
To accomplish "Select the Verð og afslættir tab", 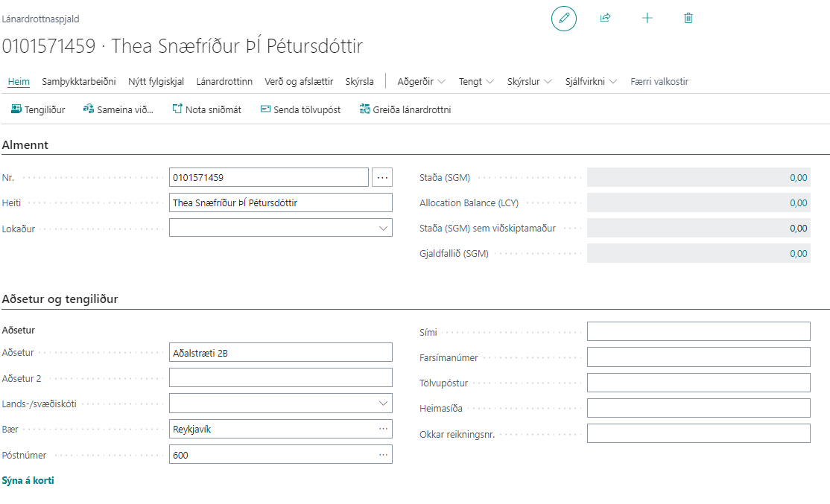I will pos(299,81).
